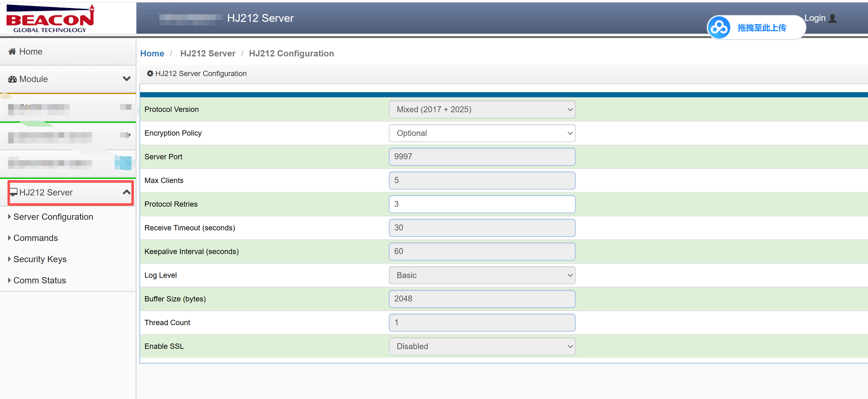Click the HJ212 Server header title
The height and width of the screenshot is (399, 868).
pos(260,18)
